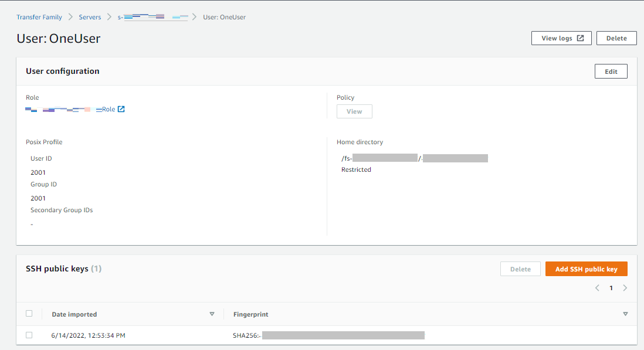Image resolution: width=644 pixels, height=350 pixels.
Task: Open the Date imported column filter
Action: [x=212, y=314]
